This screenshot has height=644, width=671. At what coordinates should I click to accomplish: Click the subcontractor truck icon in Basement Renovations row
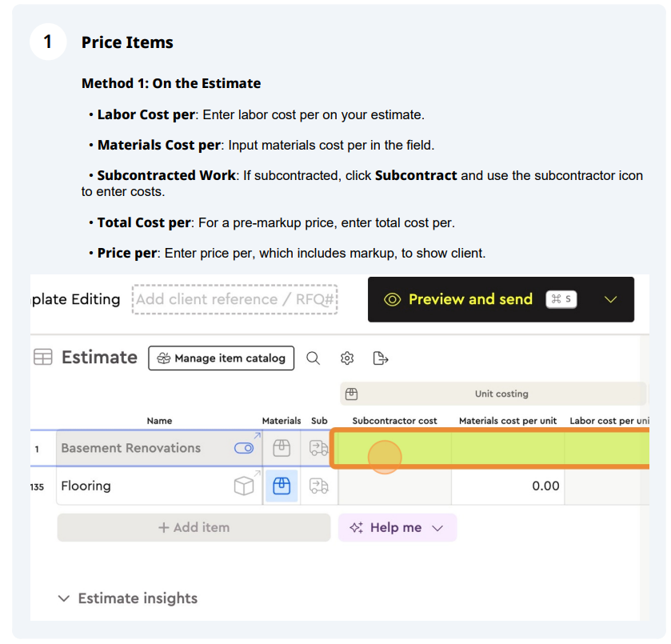[319, 448]
